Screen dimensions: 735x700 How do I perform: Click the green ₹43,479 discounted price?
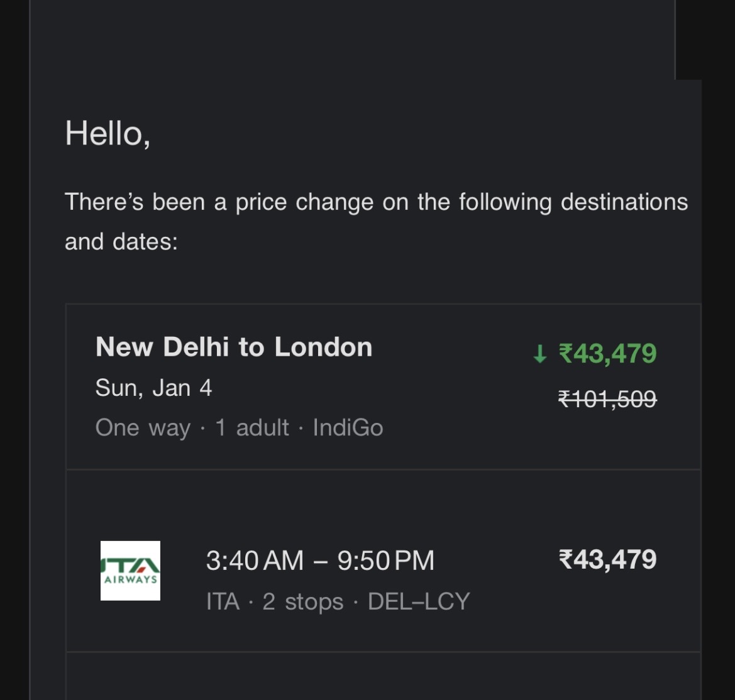click(607, 353)
